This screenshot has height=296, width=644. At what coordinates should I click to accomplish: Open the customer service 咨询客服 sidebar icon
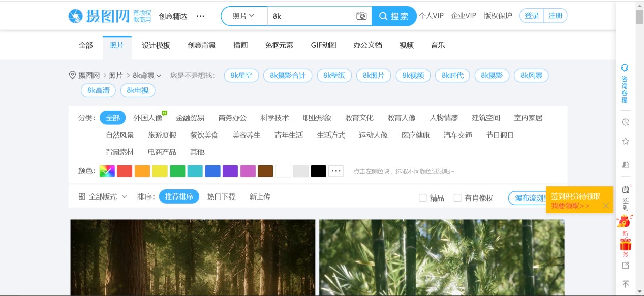point(625,68)
